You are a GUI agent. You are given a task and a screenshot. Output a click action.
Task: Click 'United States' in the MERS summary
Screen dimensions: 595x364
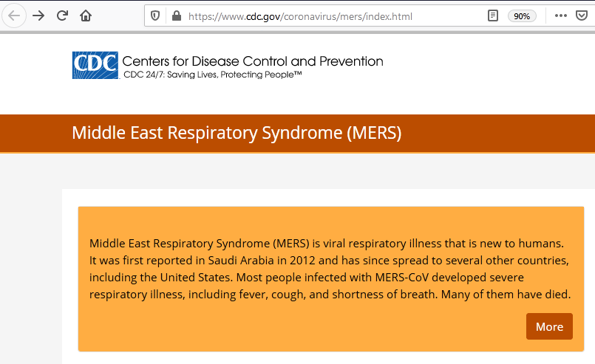point(195,278)
